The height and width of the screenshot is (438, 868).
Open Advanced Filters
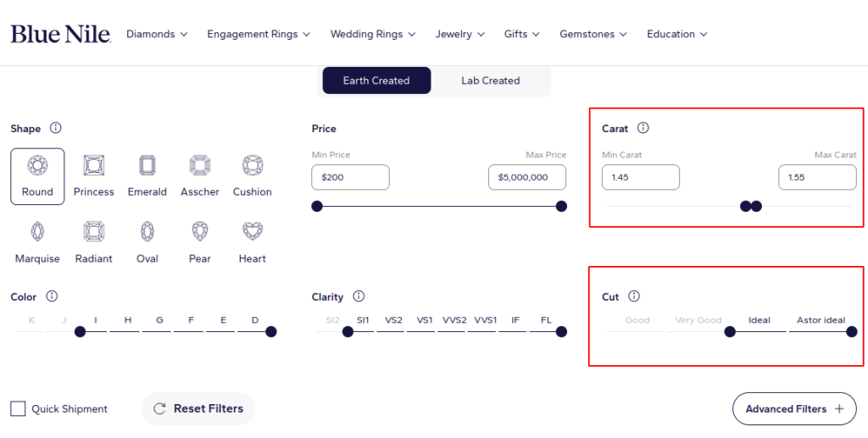(x=794, y=408)
